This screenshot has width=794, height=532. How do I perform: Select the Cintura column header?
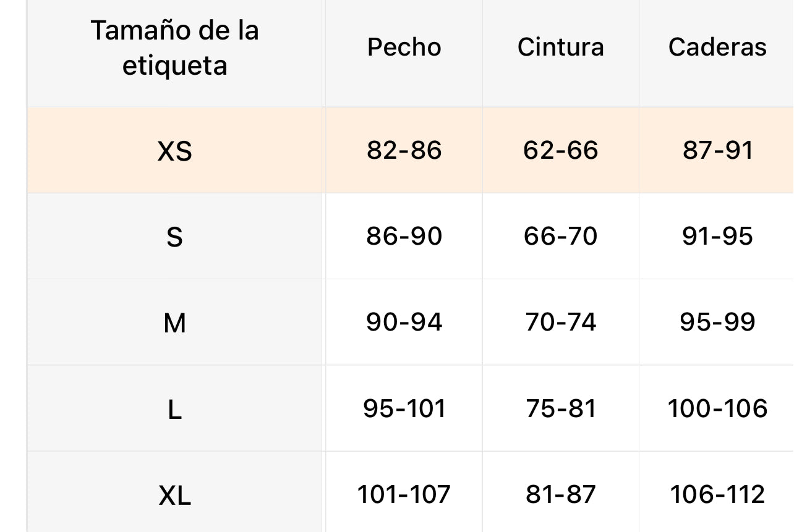pos(560,48)
